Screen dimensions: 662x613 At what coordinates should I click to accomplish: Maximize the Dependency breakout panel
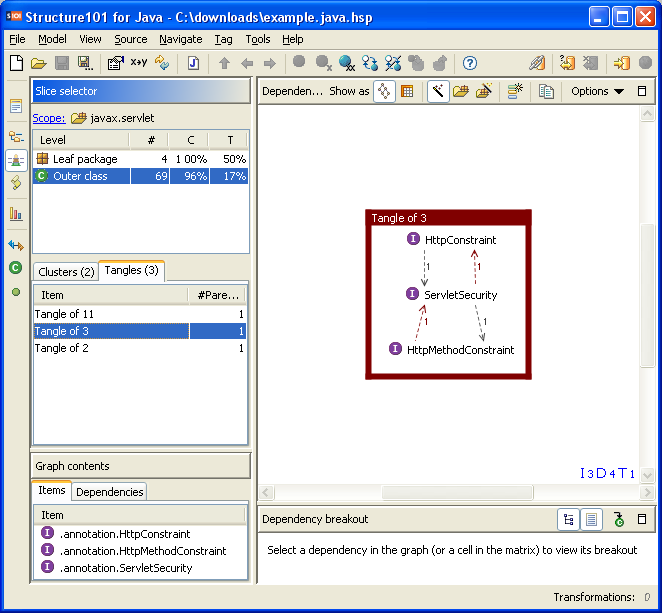pyautogui.click(x=642, y=519)
